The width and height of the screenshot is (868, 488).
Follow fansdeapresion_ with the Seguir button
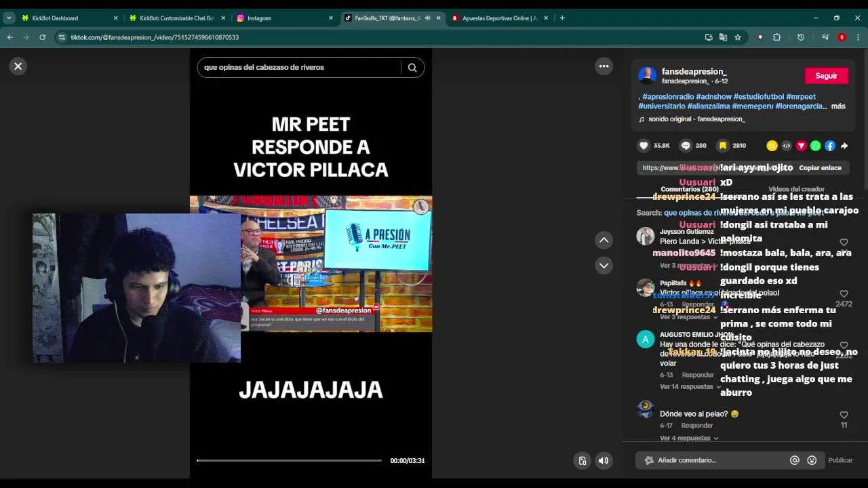[x=826, y=76]
